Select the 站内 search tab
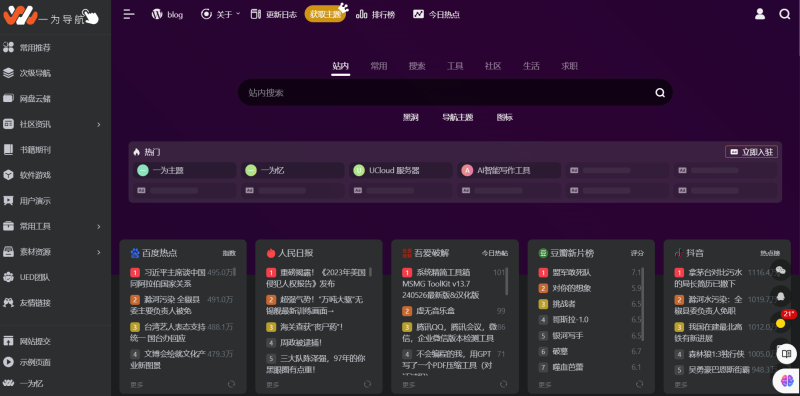 click(340, 66)
